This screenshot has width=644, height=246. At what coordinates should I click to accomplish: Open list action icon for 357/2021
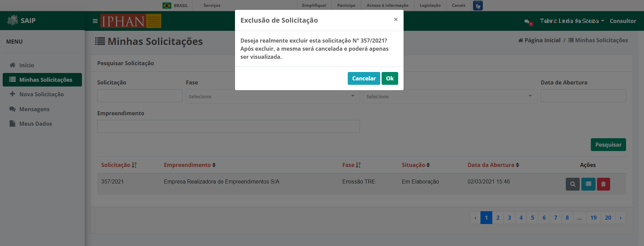click(x=588, y=184)
